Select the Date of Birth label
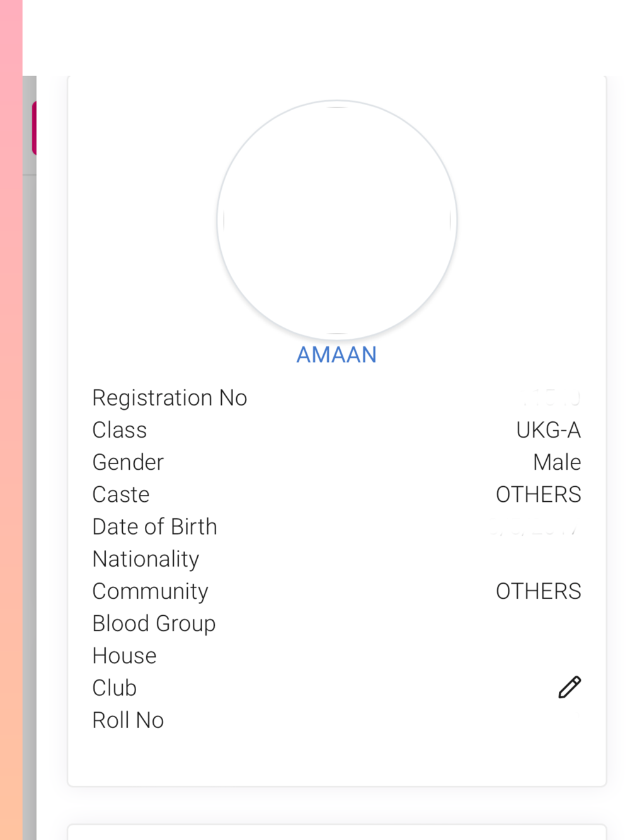The height and width of the screenshot is (840, 630). [154, 527]
